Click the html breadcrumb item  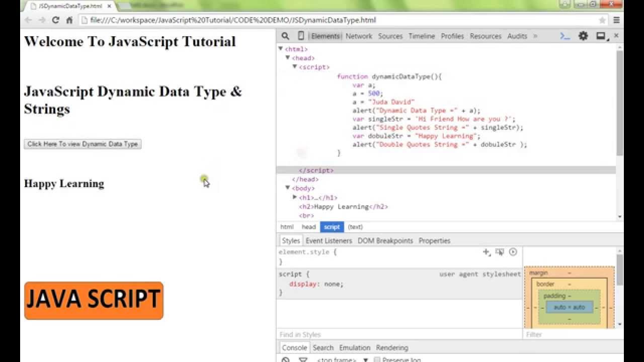pos(287,227)
